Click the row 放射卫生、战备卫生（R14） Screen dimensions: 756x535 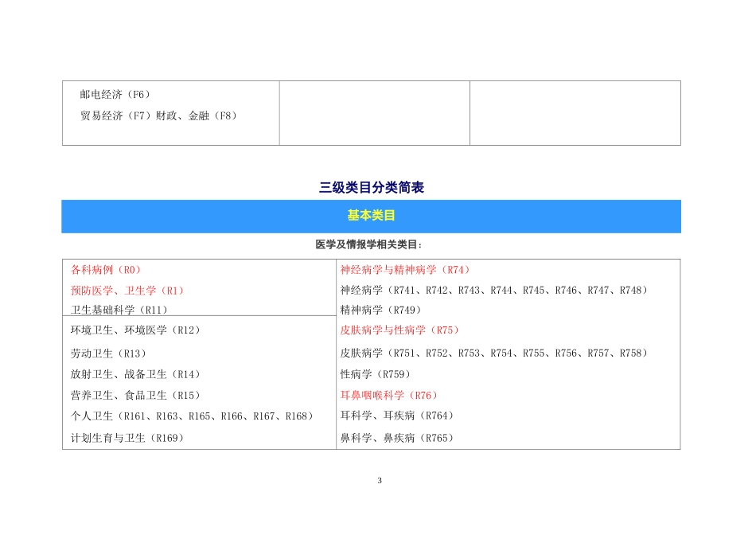[136, 374]
